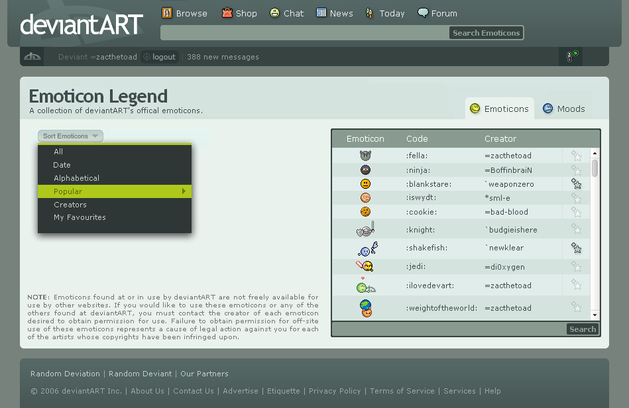Toggle favourite star for :iswydt:

tap(576, 198)
